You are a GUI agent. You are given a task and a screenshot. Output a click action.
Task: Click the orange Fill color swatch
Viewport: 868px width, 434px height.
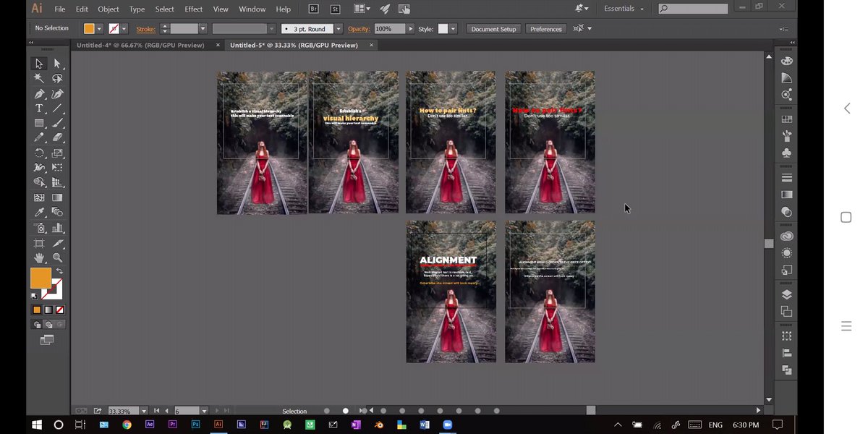[x=41, y=278]
